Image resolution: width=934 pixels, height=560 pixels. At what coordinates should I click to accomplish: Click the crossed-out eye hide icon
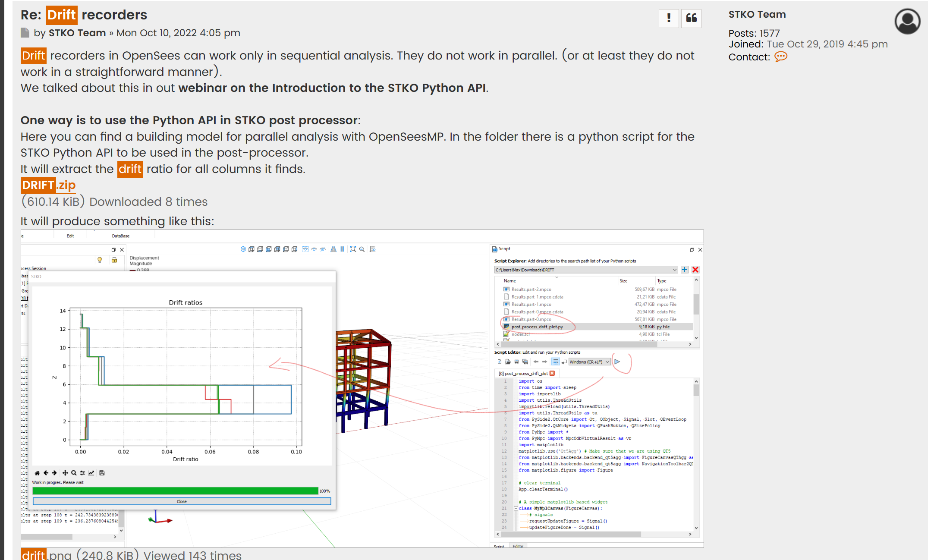(x=323, y=249)
